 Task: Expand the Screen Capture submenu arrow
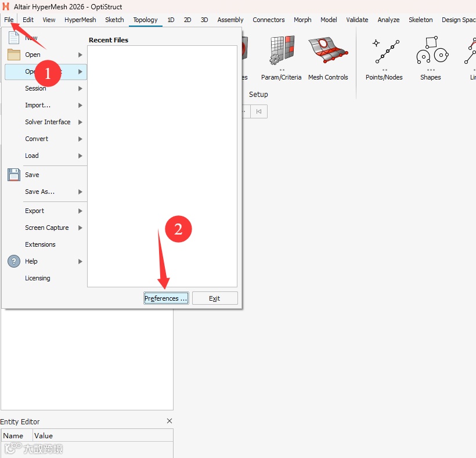[x=80, y=228]
